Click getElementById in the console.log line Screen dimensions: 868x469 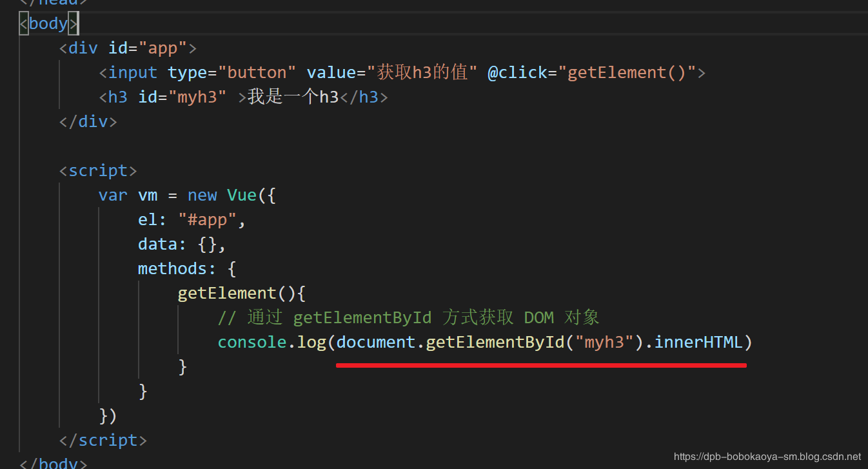point(495,342)
